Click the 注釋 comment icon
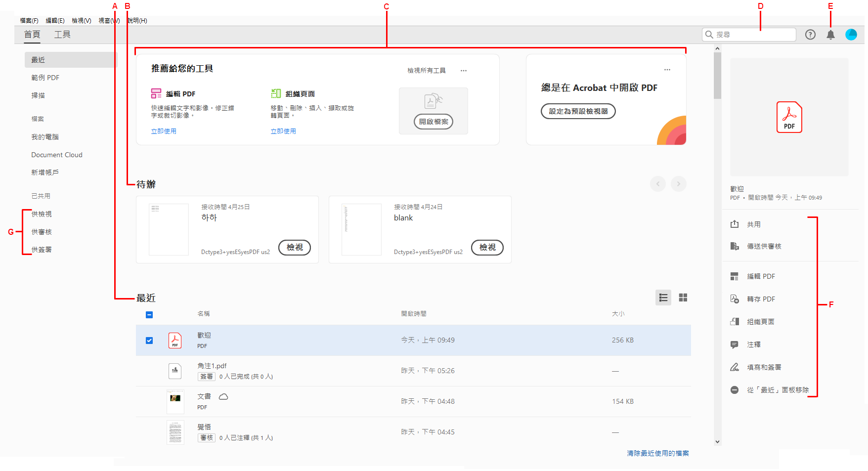 click(735, 344)
